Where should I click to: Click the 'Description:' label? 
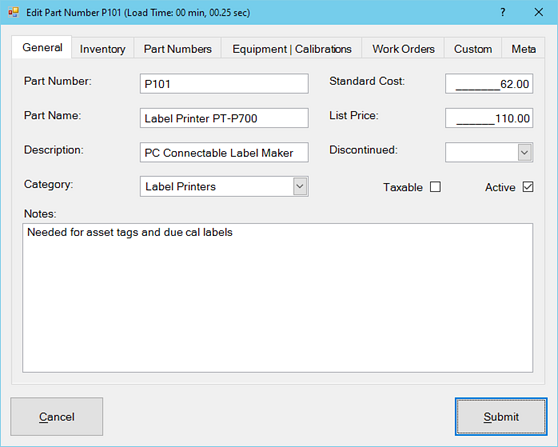pos(53,150)
